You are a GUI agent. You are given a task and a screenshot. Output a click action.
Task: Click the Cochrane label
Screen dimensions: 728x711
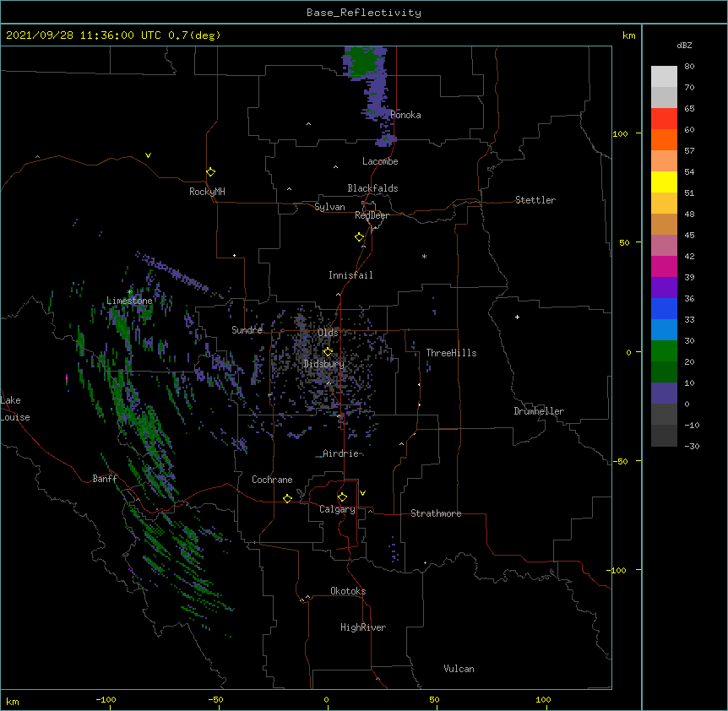(x=272, y=480)
